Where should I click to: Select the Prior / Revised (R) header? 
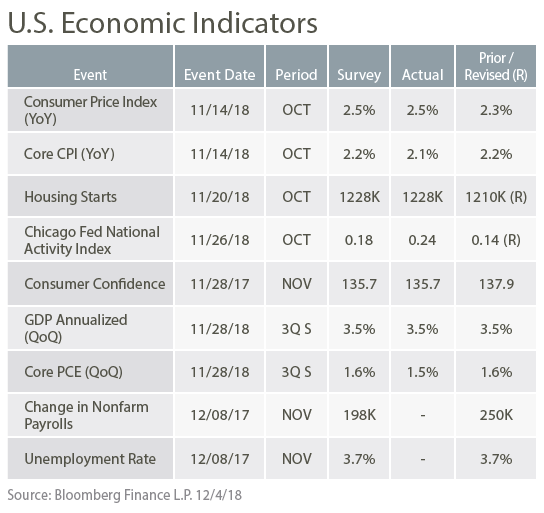coord(496,66)
